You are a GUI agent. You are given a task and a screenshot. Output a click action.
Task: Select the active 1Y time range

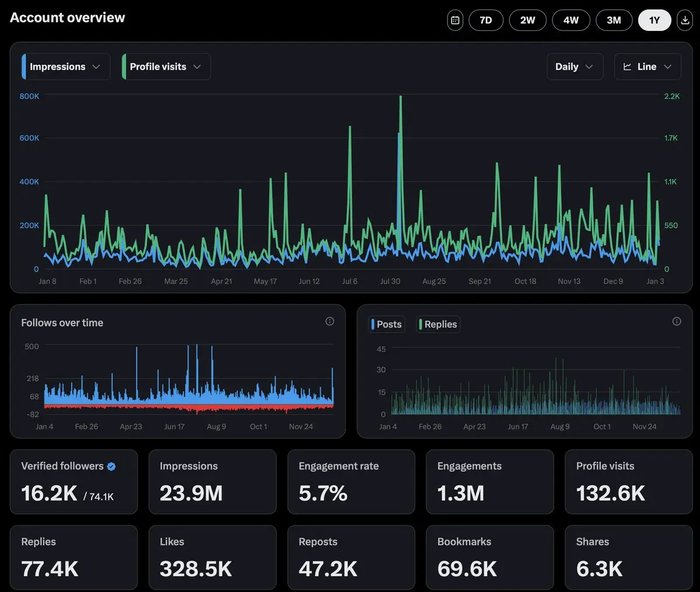tap(654, 20)
